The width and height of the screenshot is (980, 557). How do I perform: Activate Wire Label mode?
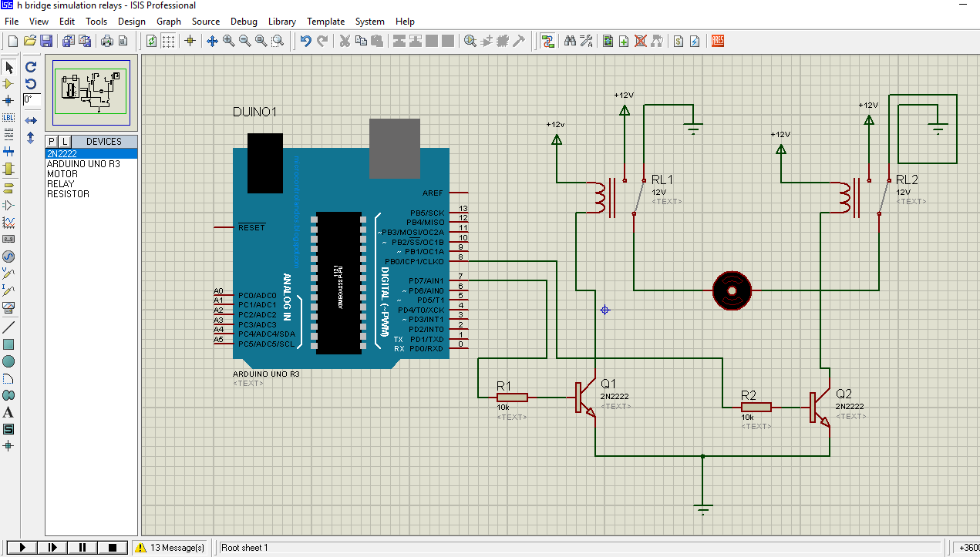[9, 118]
